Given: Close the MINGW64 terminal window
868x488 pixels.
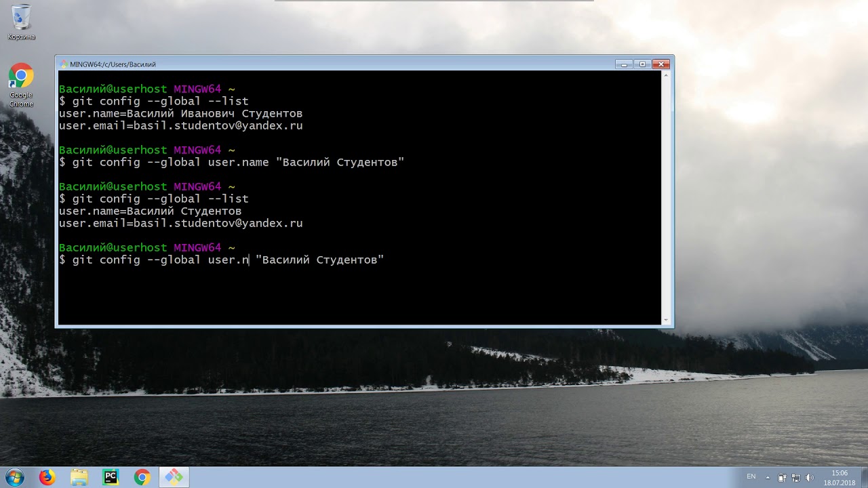Looking at the screenshot, I should [660, 64].
